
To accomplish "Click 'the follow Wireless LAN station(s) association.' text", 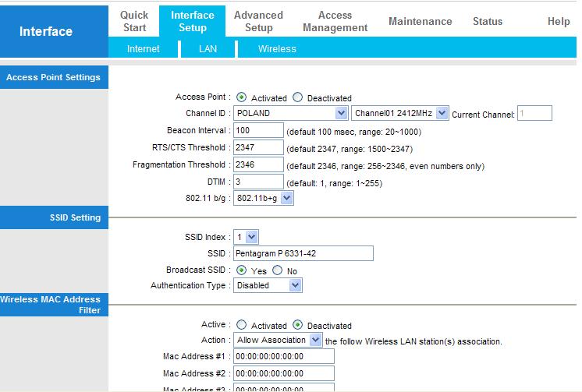I will click(413, 341).
